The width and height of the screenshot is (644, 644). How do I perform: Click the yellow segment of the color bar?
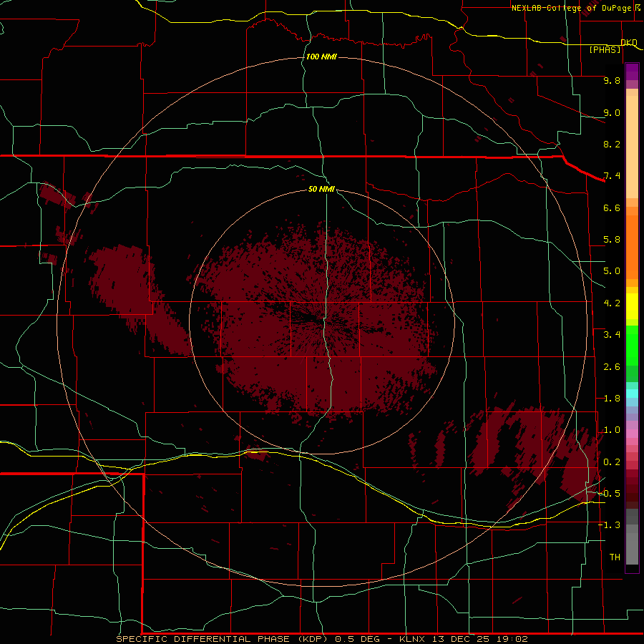click(x=632, y=306)
